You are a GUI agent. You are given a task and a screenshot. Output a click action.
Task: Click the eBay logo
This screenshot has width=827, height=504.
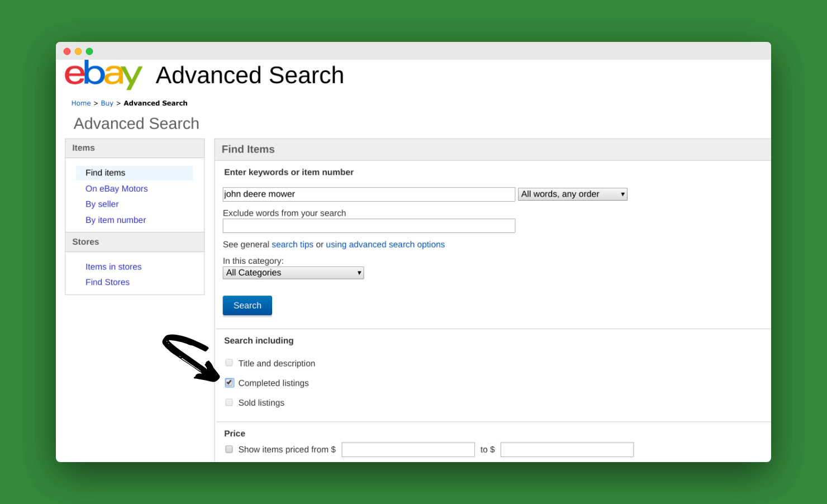pos(103,75)
